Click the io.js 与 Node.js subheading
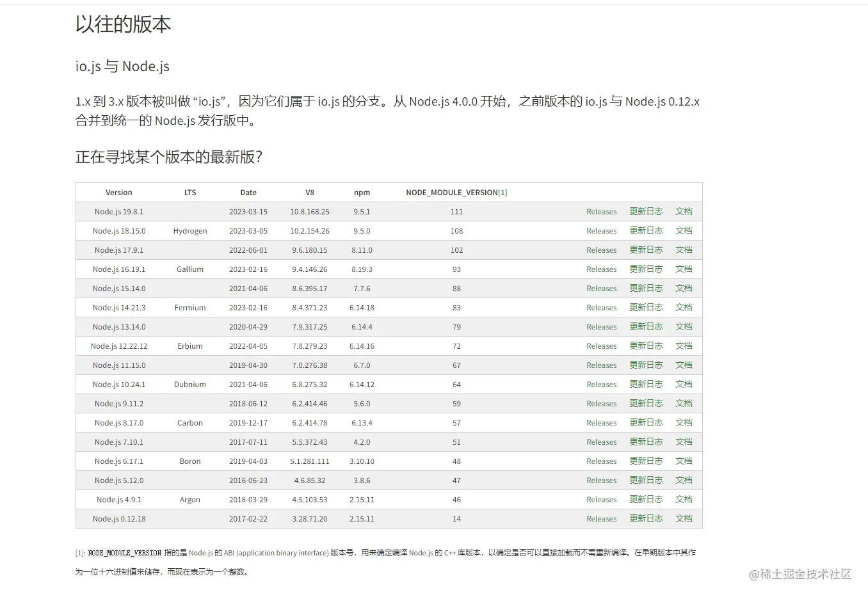868x597 pixels. pyautogui.click(x=122, y=67)
